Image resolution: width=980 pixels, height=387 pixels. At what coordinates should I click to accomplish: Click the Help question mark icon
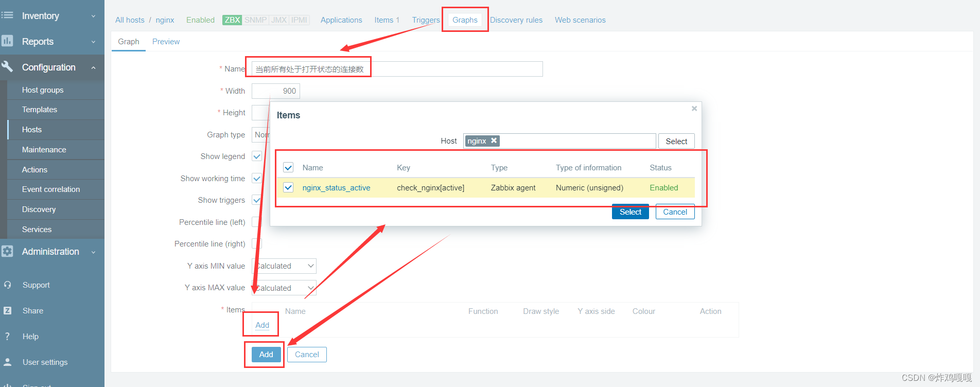[x=7, y=336]
